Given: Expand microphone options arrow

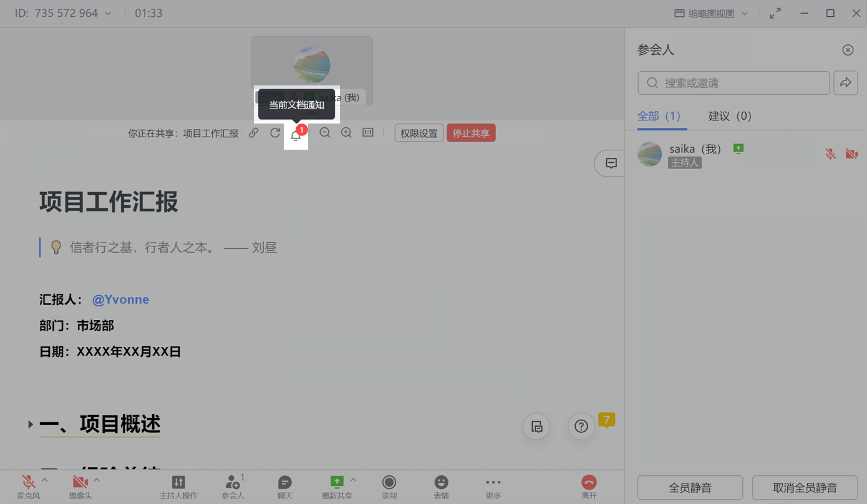Looking at the screenshot, I should point(45,480).
